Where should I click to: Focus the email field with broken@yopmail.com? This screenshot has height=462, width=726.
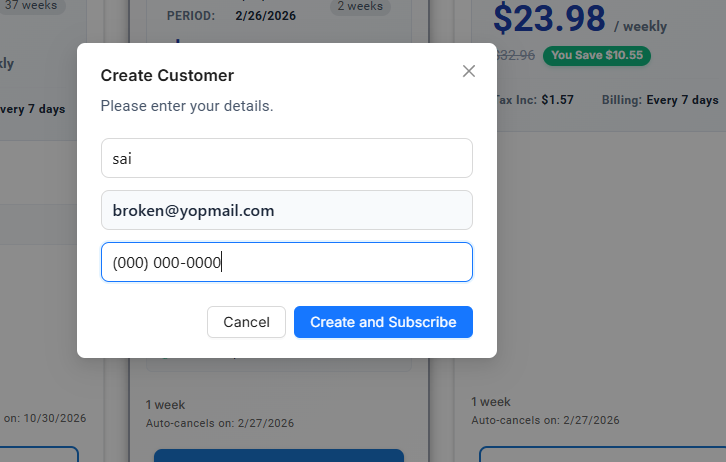click(x=286, y=210)
